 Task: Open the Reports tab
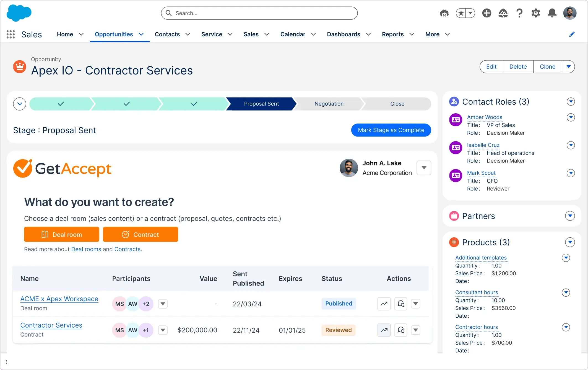click(393, 34)
